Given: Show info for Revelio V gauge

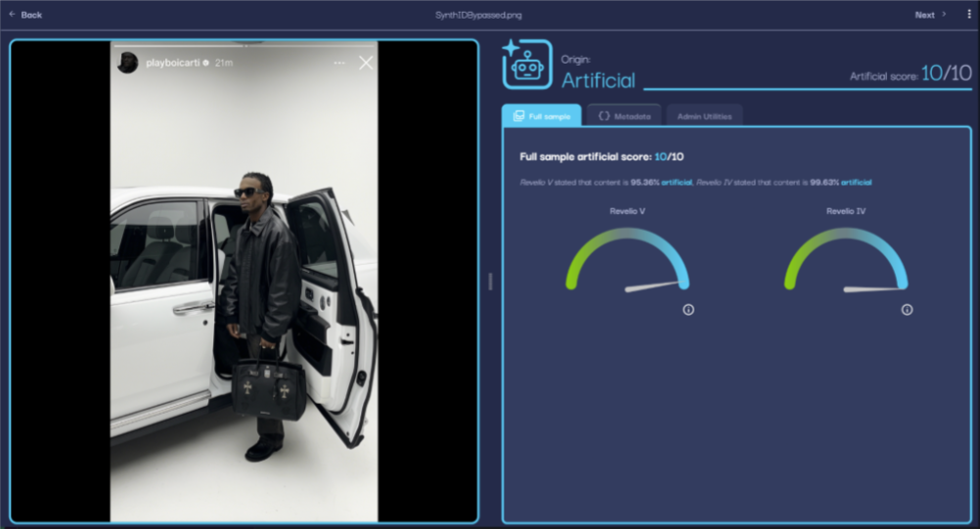Looking at the screenshot, I should tap(689, 309).
